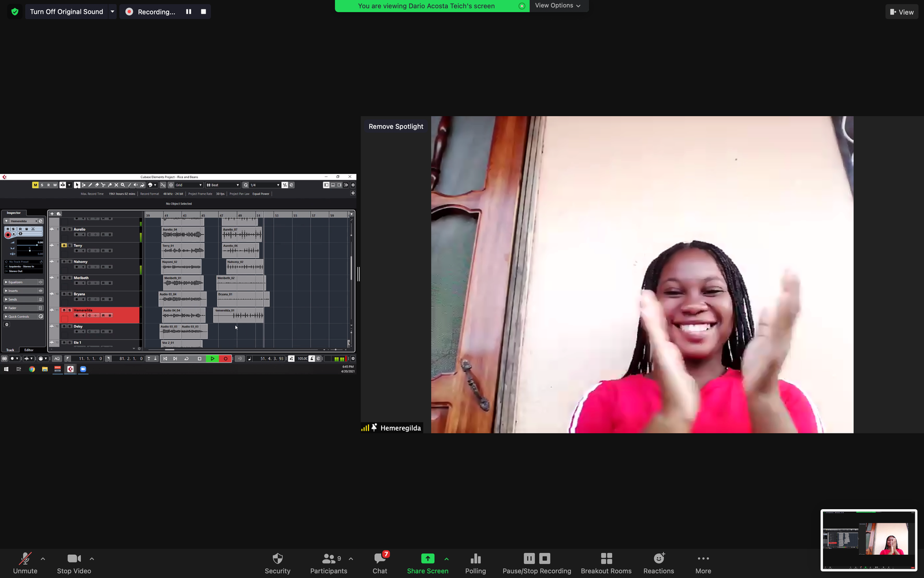The image size is (924, 578).
Task: Expand the View Options dropdown
Action: (557, 6)
